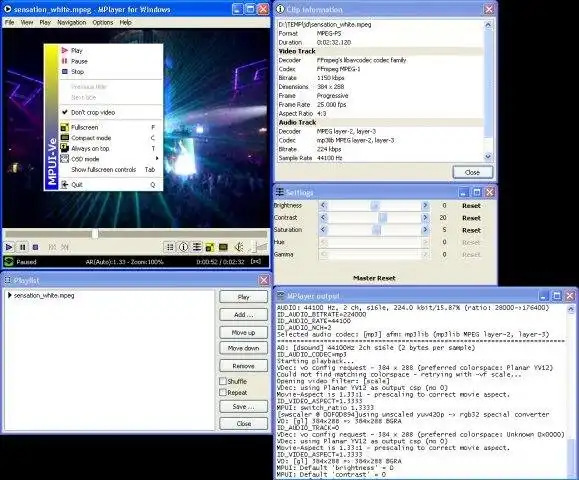Click Close button in Clip Information window
Image resolution: width=579 pixels, height=480 pixels.
[x=472, y=172]
